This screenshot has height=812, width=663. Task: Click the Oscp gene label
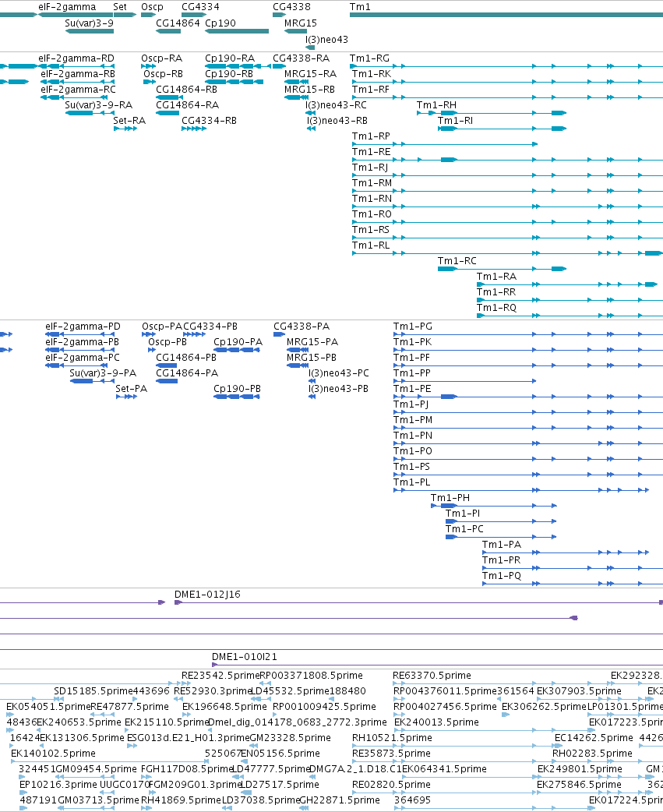152,7
